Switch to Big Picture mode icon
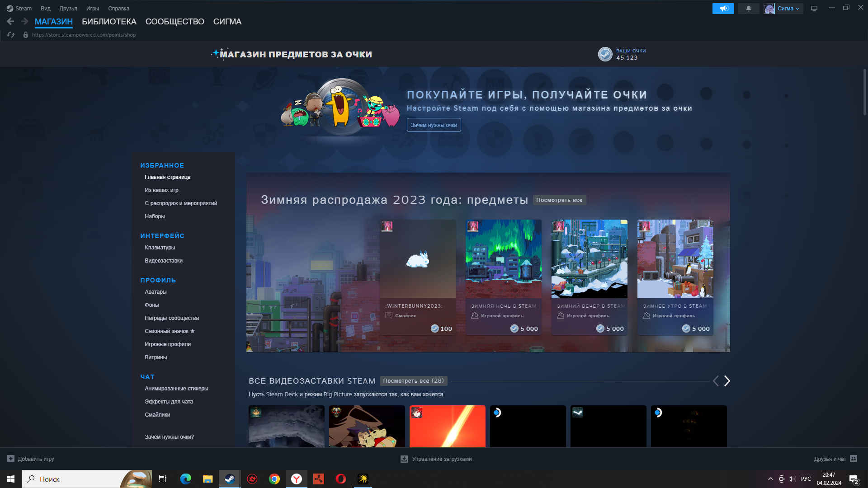 [x=814, y=8]
